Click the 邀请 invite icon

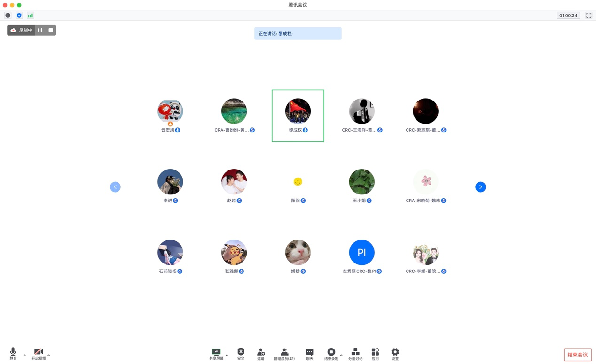point(260,354)
